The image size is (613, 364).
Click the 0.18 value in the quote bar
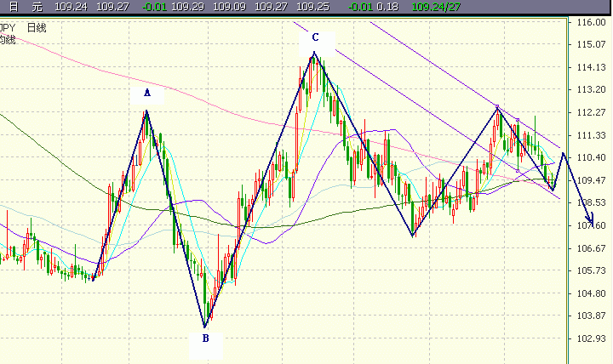(x=388, y=7)
